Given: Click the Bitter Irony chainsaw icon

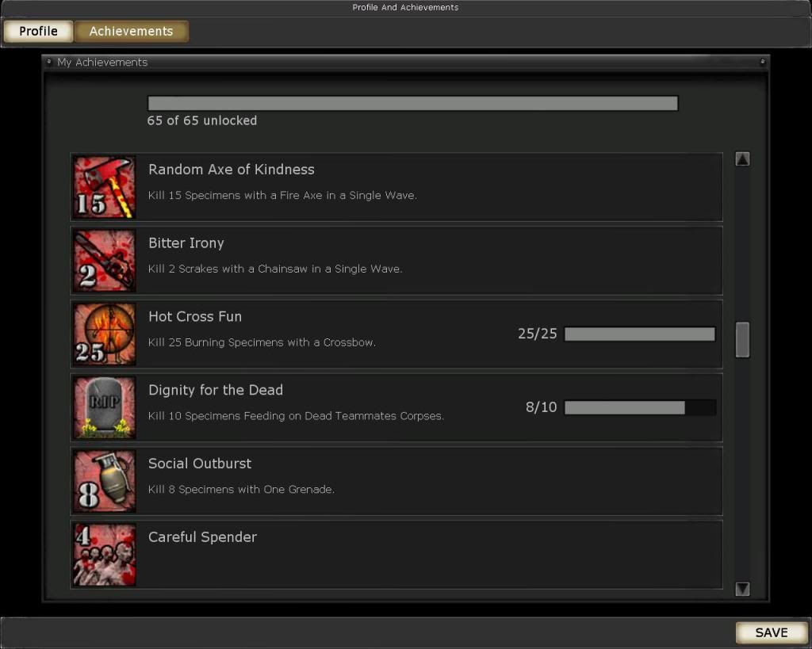Looking at the screenshot, I should tap(104, 261).
